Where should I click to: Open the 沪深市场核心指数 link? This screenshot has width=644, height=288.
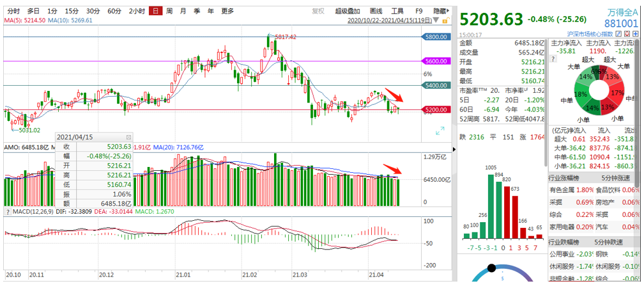590,34
